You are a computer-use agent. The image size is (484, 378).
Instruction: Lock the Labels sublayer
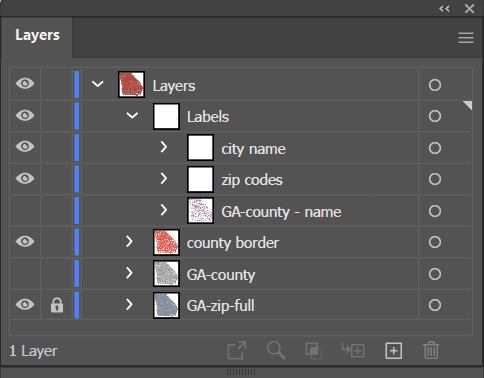[x=57, y=116]
